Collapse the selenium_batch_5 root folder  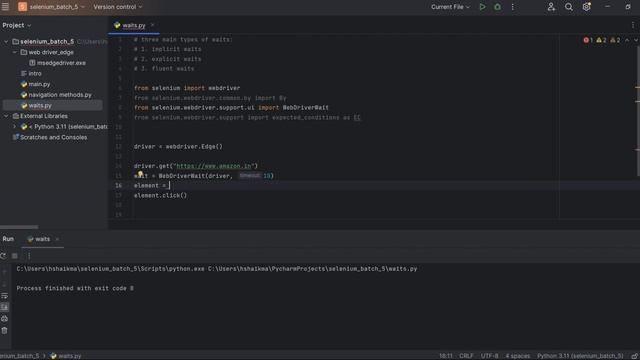[x=6, y=42]
